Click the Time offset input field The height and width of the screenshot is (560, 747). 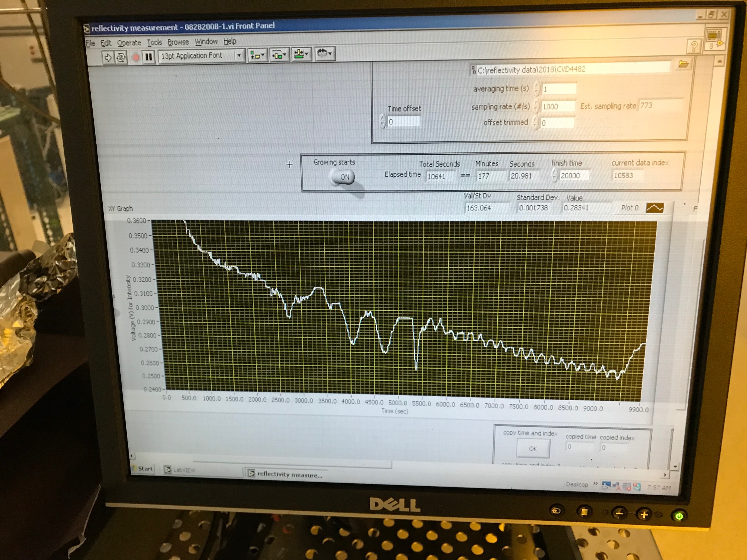tap(404, 122)
